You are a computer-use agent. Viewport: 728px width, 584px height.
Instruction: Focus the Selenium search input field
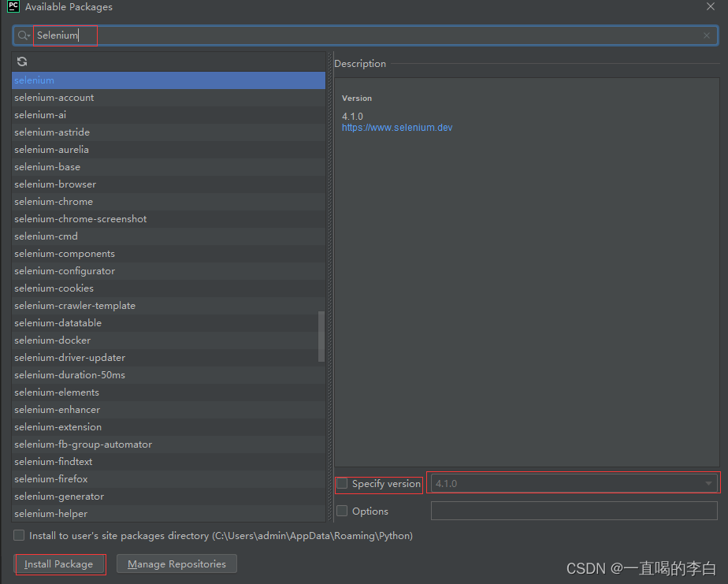(367, 35)
